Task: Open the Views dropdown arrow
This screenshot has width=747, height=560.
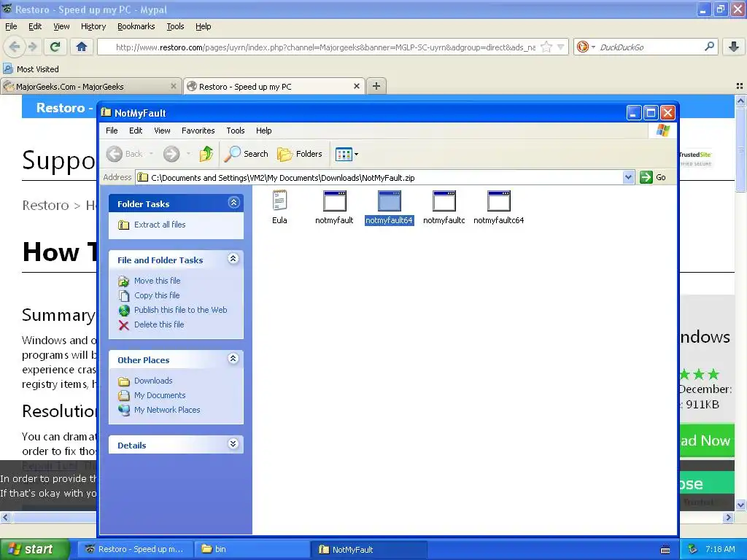Action: coord(356,154)
